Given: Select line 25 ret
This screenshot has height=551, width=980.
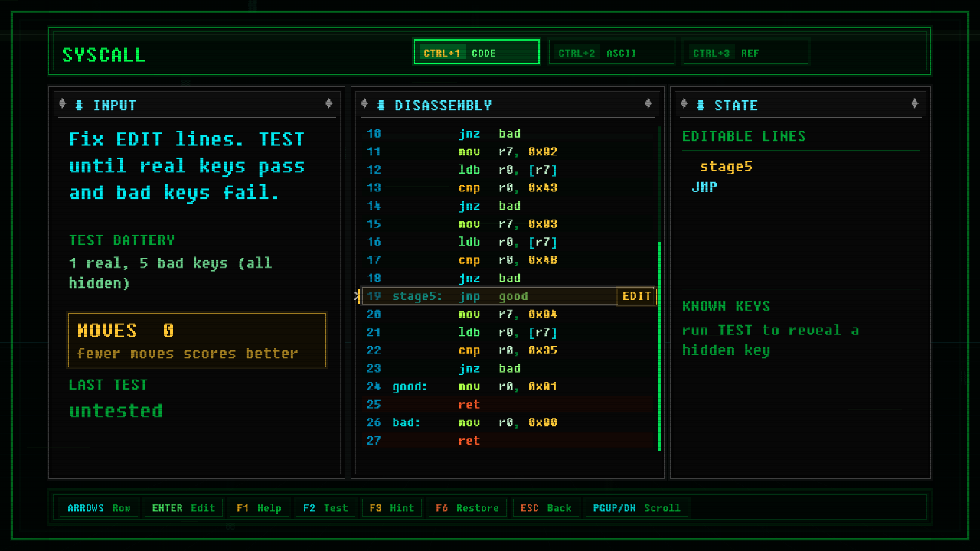Looking at the screenshot, I should [x=508, y=404].
